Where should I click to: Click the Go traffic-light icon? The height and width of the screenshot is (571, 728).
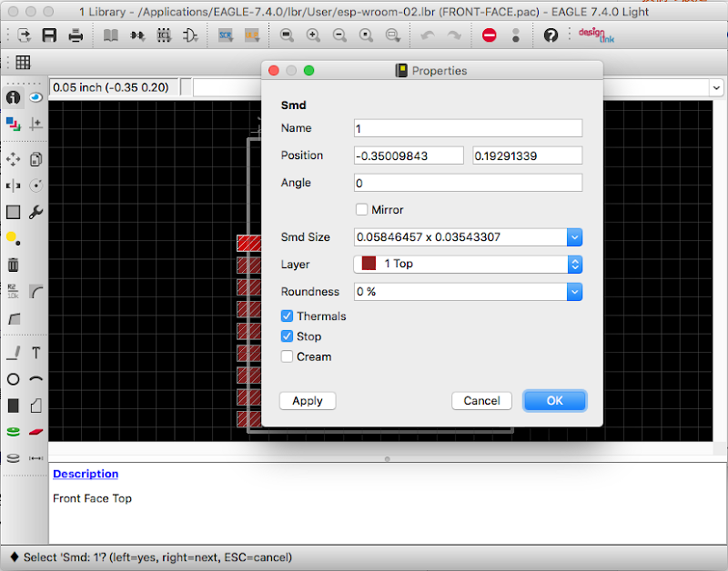tap(516, 35)
